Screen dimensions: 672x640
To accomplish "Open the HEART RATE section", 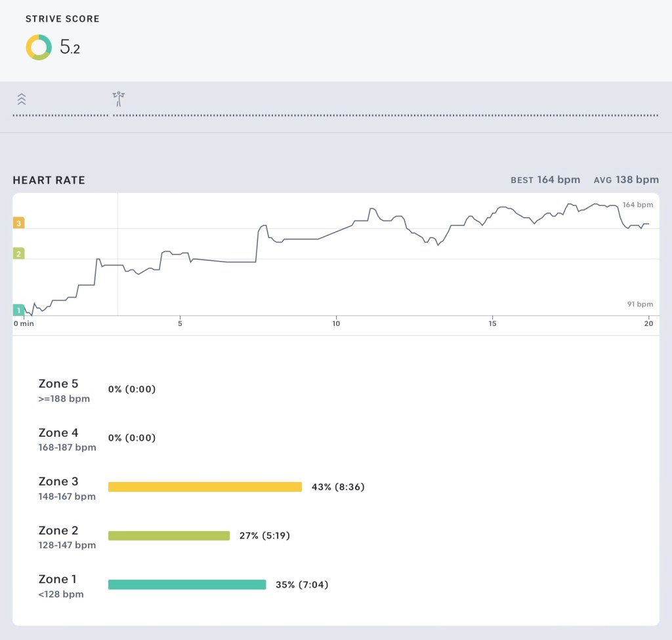I will pyautogui.click(x=49, y=180).
